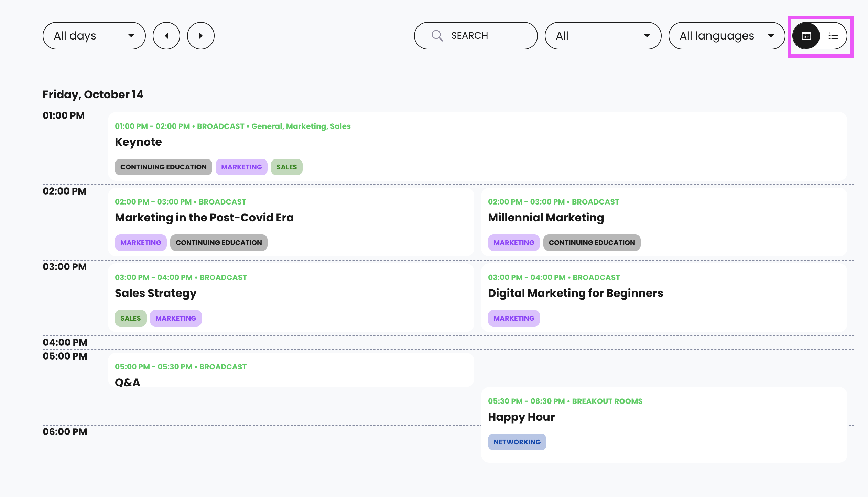Click the Friday, October 14 heading
This screenshot has height=497, width=868.
(93, 95)
